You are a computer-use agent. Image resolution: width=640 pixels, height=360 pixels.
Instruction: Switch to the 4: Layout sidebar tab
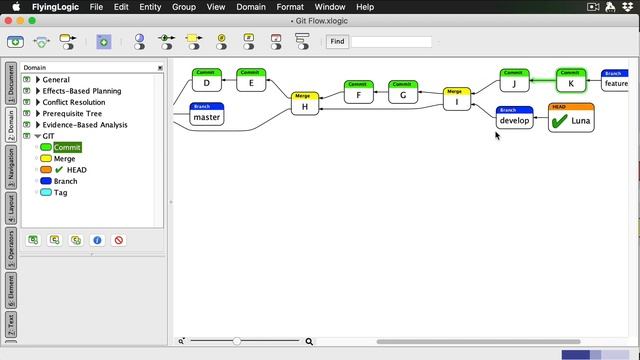[x=11, y=209]
